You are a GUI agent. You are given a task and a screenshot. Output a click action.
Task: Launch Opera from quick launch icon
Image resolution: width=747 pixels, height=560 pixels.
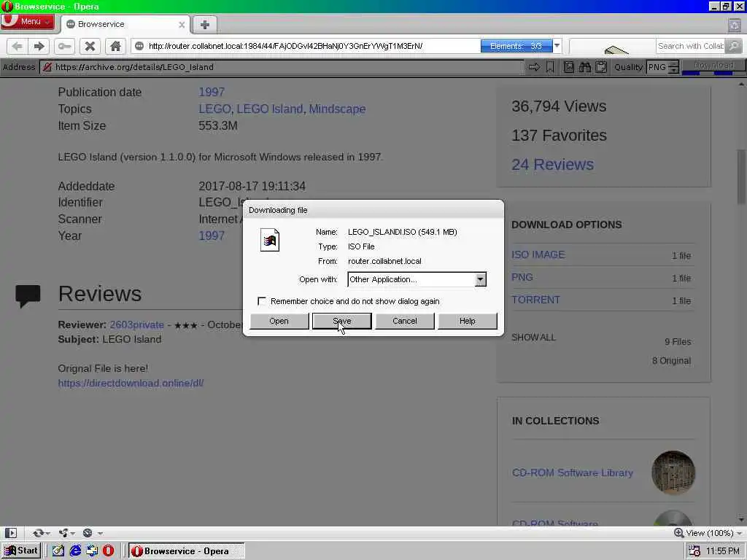tap(108, 551)
